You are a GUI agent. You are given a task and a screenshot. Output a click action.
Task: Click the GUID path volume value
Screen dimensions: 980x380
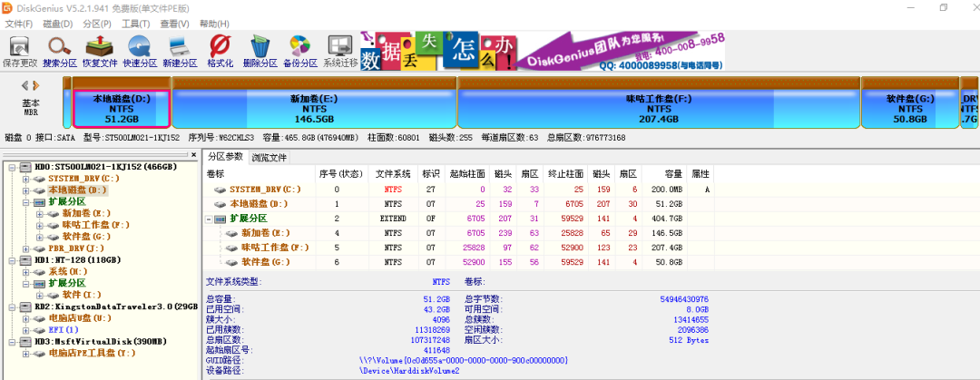463,361
